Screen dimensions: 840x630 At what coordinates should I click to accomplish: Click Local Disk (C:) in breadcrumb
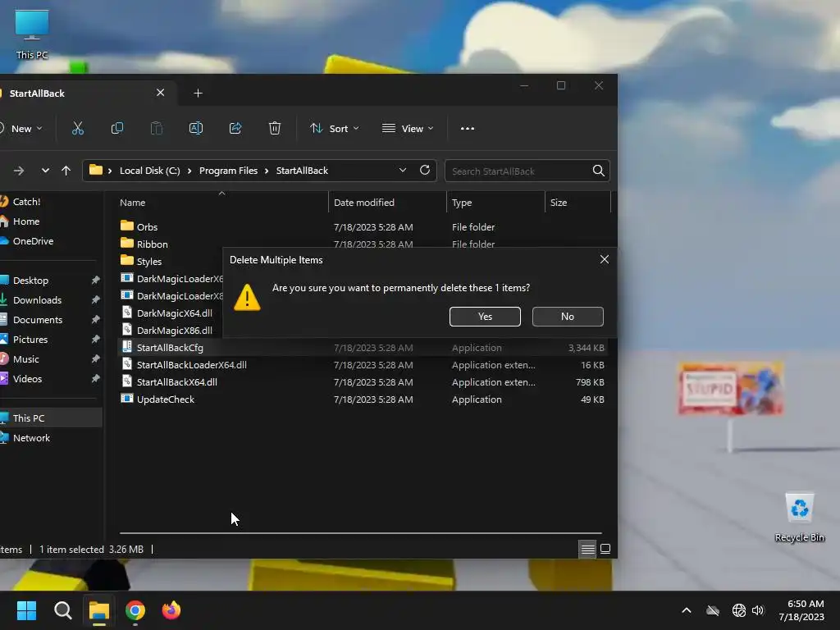point(149,171)
